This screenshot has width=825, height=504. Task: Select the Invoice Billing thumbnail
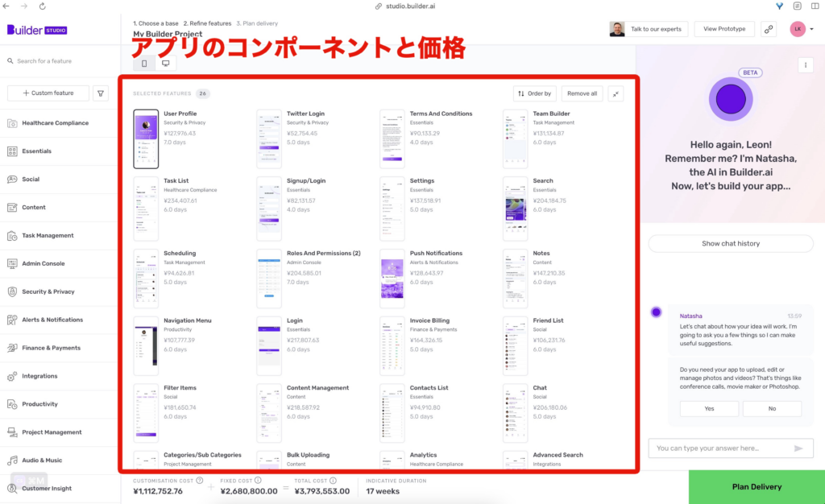(x=392, y=346)
